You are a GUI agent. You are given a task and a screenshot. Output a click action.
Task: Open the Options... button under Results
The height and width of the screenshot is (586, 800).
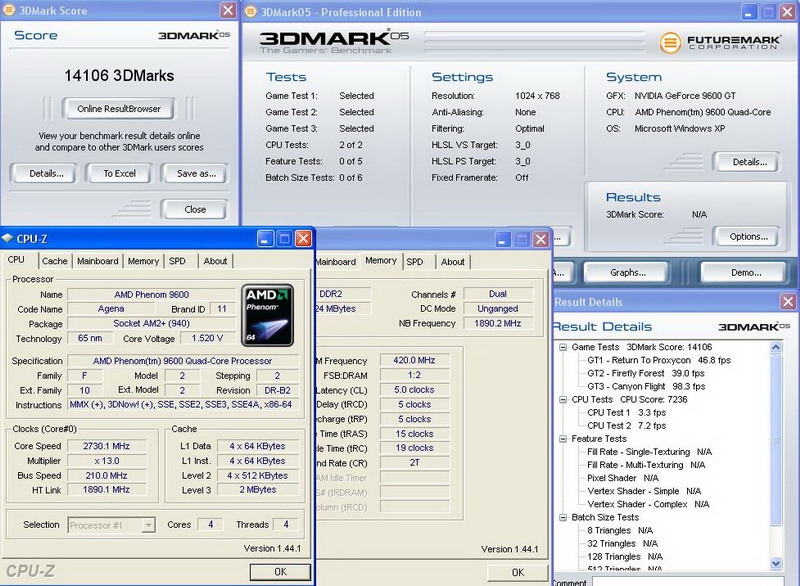(748, 237)
